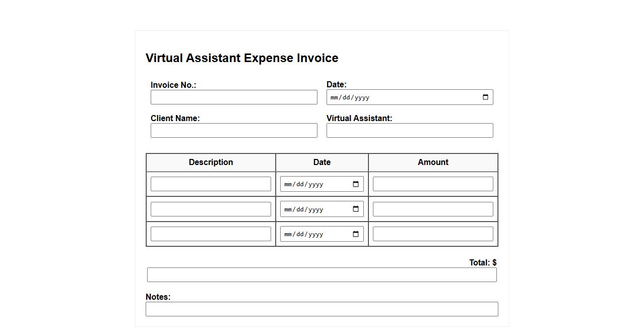
Task: Click the third row Description field
Action: pos(211,234)
